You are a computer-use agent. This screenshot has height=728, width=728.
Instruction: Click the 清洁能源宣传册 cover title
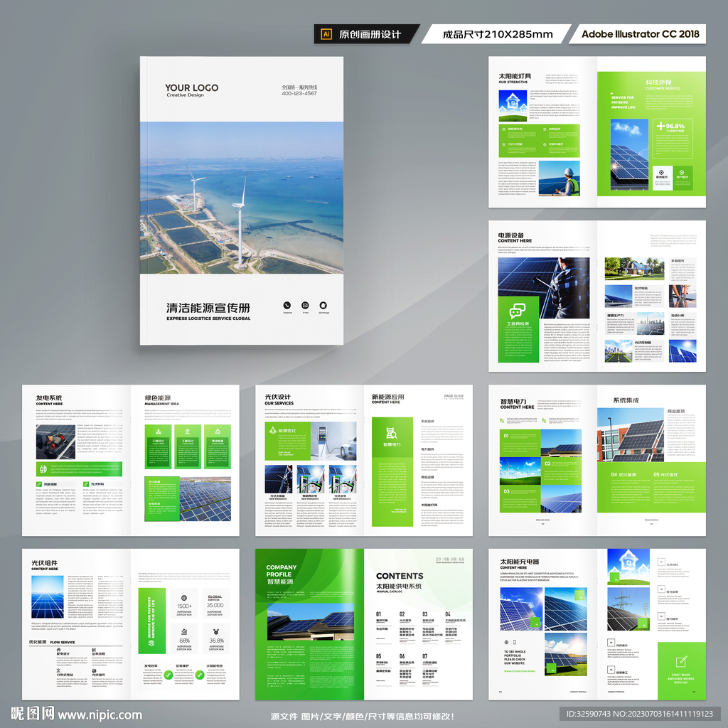click(208, 308)
